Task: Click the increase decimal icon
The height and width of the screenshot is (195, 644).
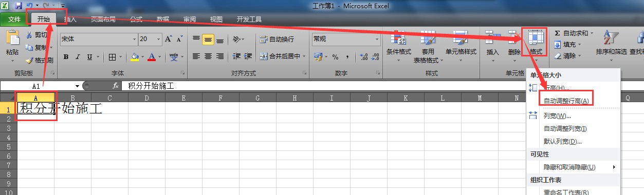Action: pyautogui.click(x=363, y=57)
